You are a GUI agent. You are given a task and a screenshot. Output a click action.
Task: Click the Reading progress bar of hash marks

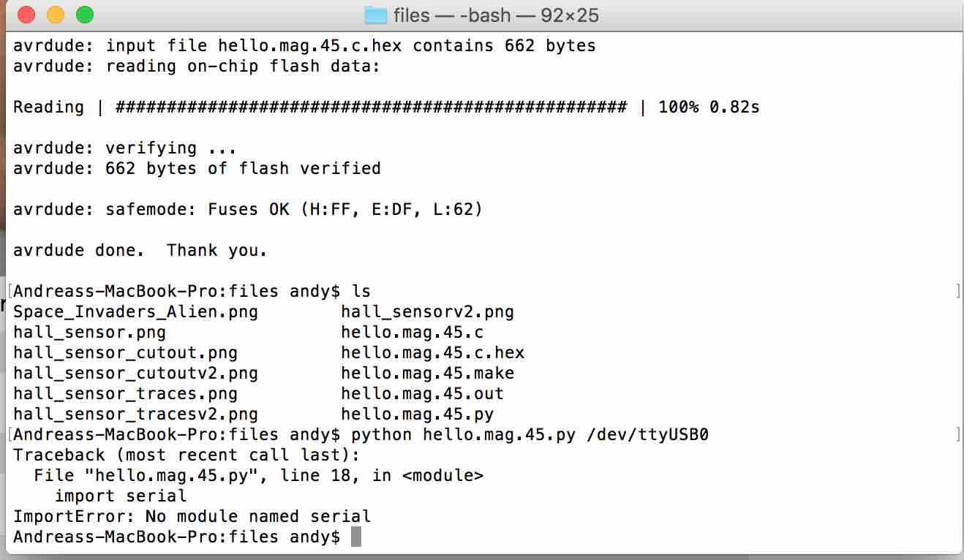(371, 107)
